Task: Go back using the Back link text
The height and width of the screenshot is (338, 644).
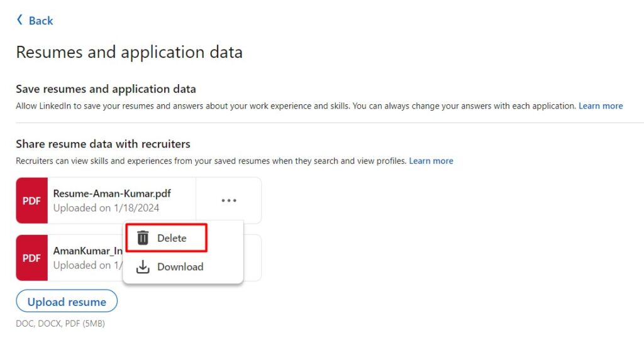Action: point(41,21)
